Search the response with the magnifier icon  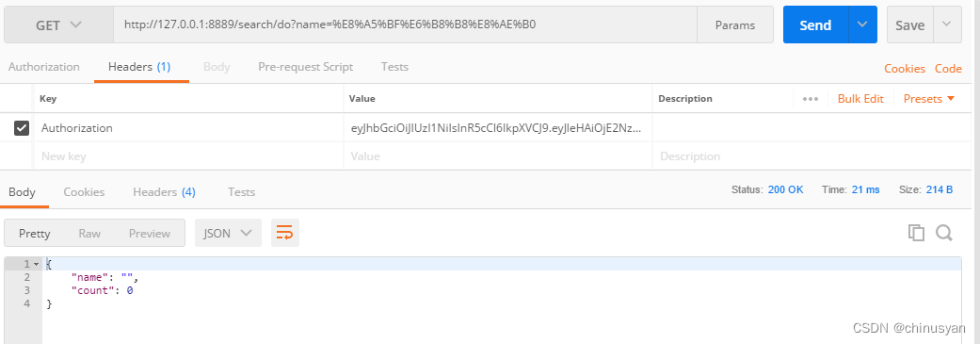point(943,233)
